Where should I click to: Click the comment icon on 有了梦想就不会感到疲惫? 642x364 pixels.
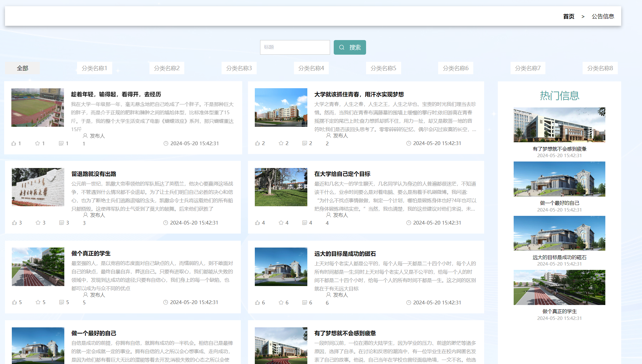click(x=304, y=363)
